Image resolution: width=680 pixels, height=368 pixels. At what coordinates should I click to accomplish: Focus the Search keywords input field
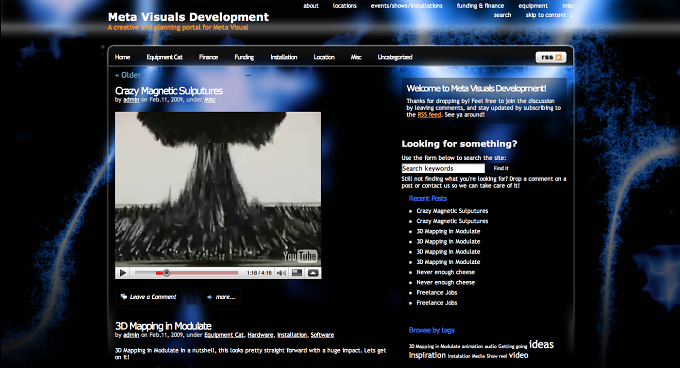point(443,168)
